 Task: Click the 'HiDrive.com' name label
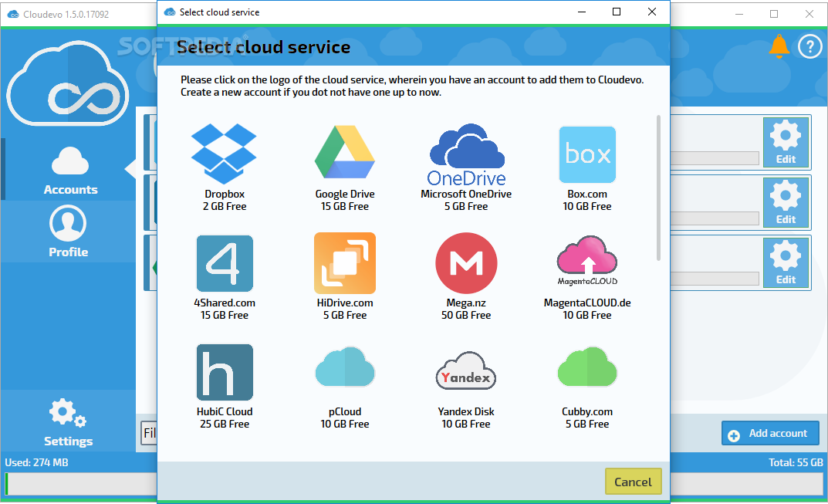click(345, 303)
